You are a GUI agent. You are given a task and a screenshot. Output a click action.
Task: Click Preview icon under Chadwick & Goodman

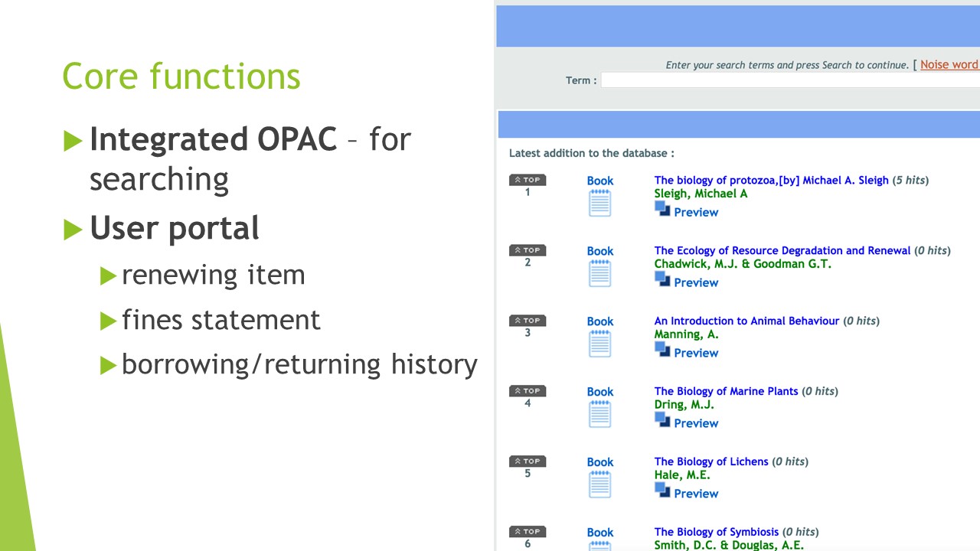click(x=662, y=279)
